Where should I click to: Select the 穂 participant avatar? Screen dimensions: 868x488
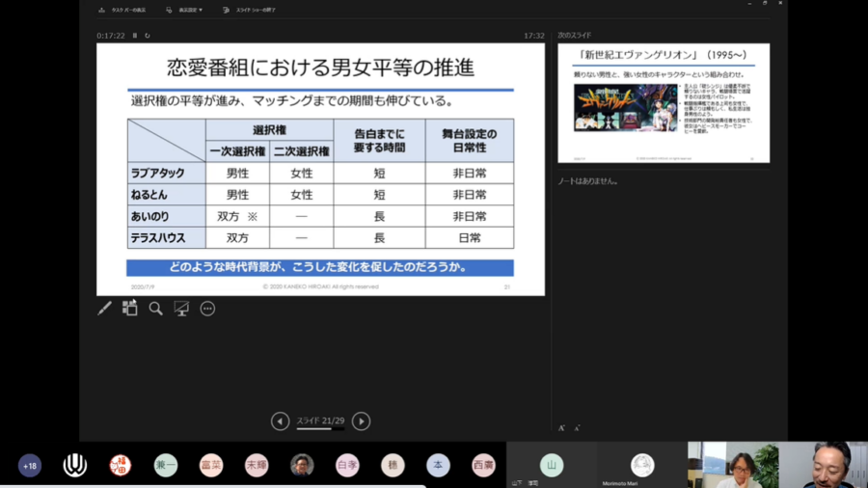pyautogui.click(x=393, y=465)
